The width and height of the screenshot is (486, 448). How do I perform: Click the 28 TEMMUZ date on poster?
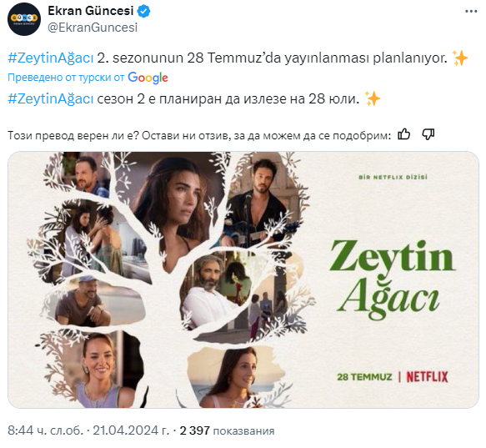pyautogui.click(x=364, y=377)
